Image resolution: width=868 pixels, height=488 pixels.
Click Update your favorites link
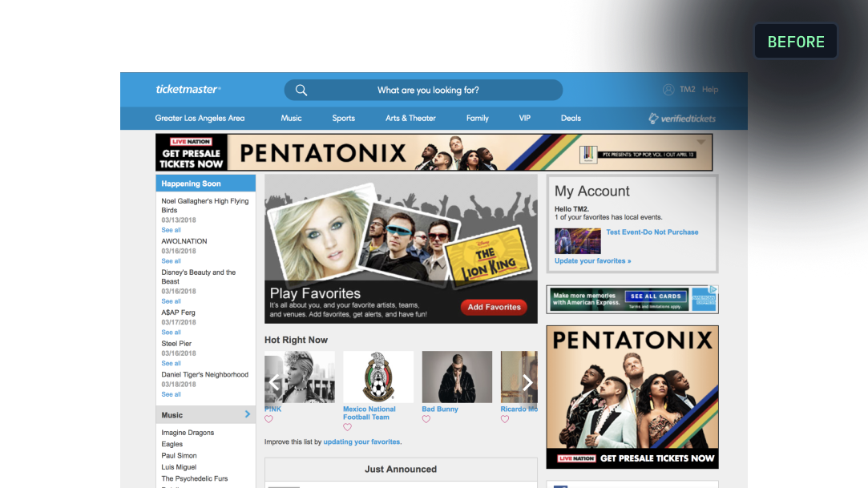click(x=593, y=261)
